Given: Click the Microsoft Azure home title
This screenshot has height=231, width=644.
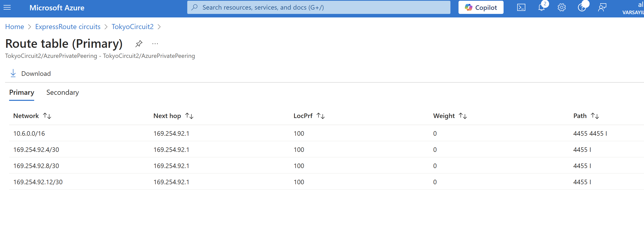Looking at the screenshot, I should click(x=57, y=8).
